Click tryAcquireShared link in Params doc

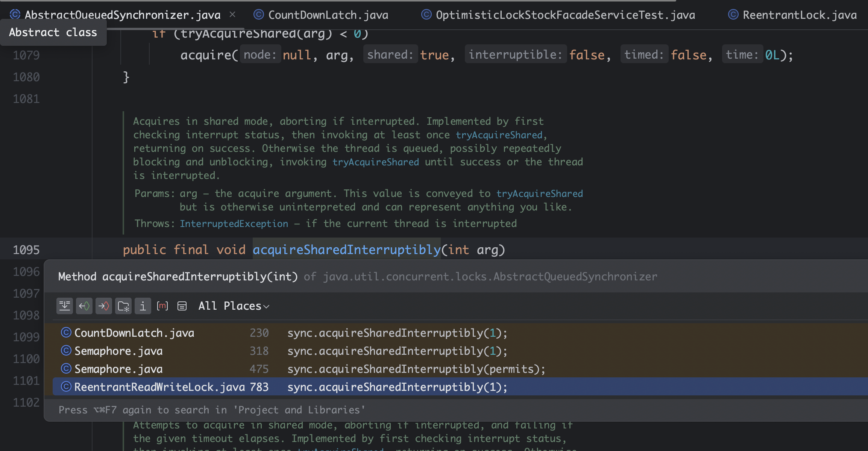coord(539,194)
